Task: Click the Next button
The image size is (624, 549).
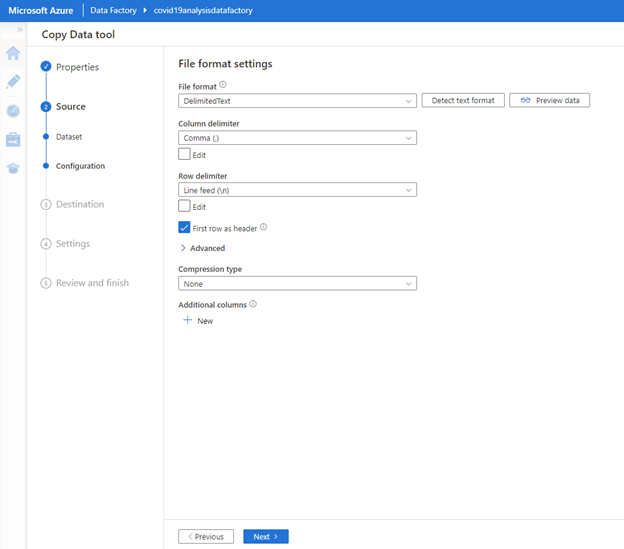Action: click(x=266, y=536)
